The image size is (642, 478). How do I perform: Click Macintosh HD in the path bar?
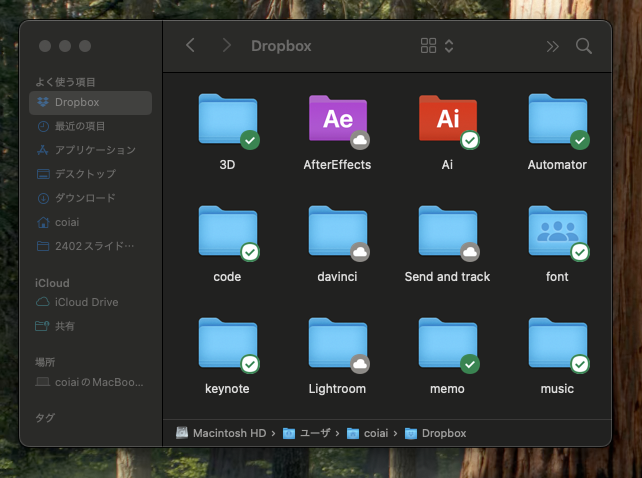(221, 433)
